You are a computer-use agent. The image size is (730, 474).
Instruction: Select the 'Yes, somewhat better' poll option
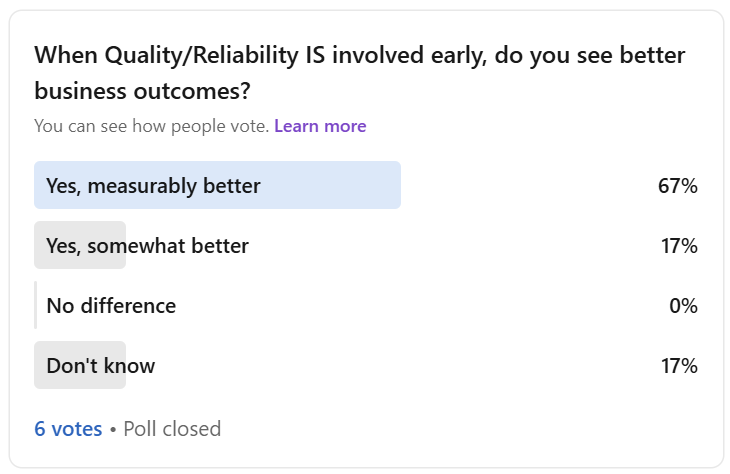click(x=147, y=245)
